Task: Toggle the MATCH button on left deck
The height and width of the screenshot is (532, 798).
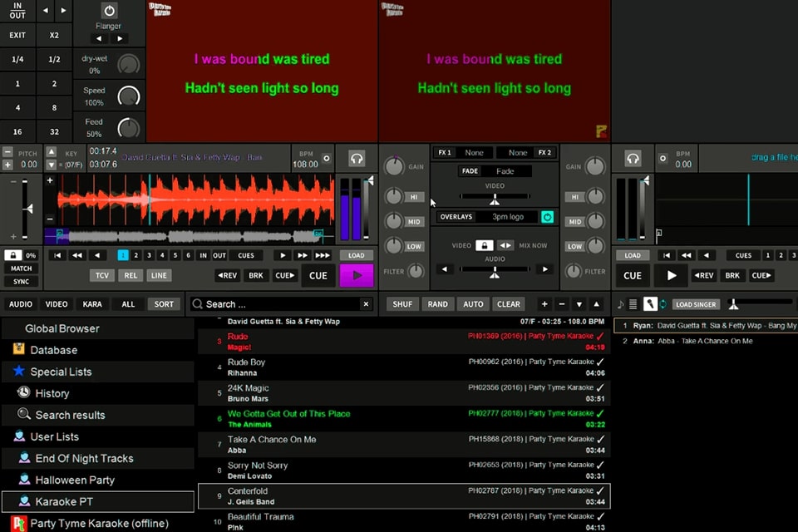Action: point(21,268)
